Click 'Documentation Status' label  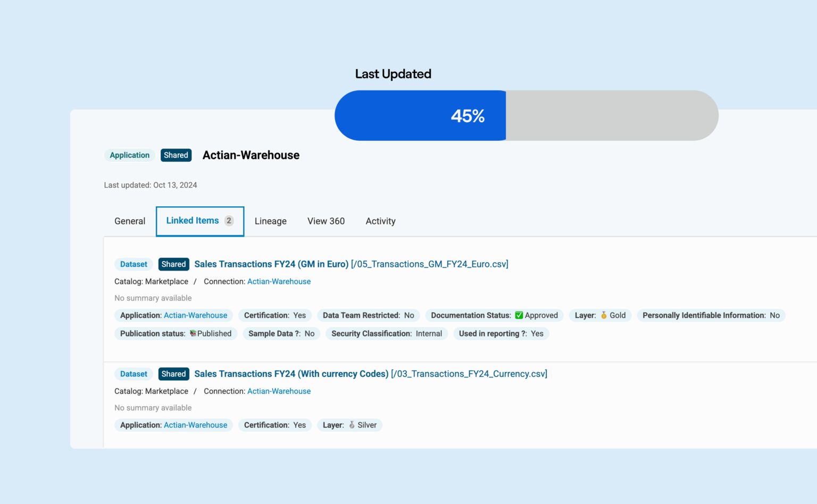(471, 315)
